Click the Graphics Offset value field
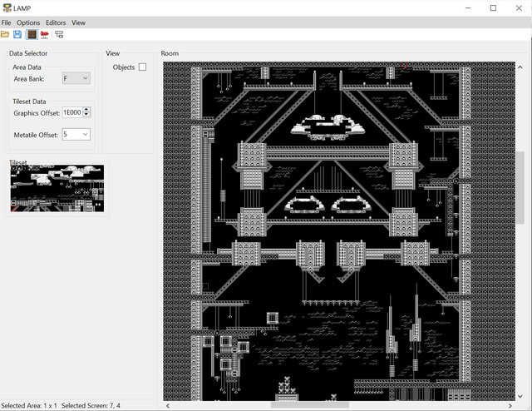 pos(72,112)
